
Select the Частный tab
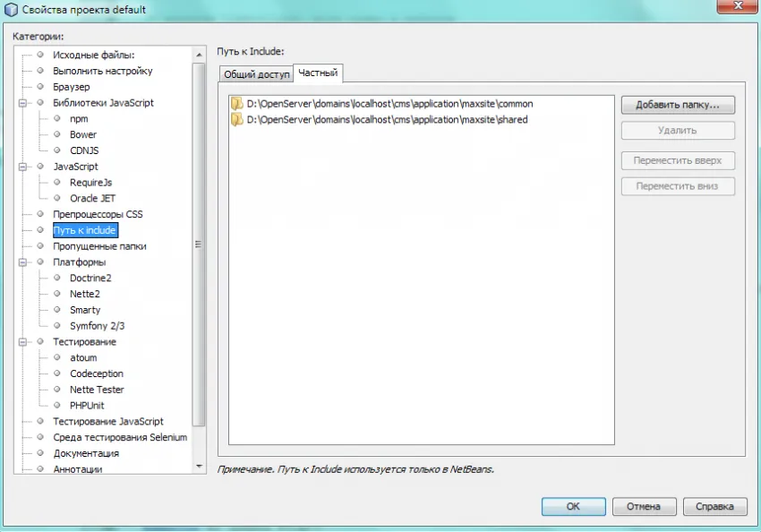[x=317, y=73]
